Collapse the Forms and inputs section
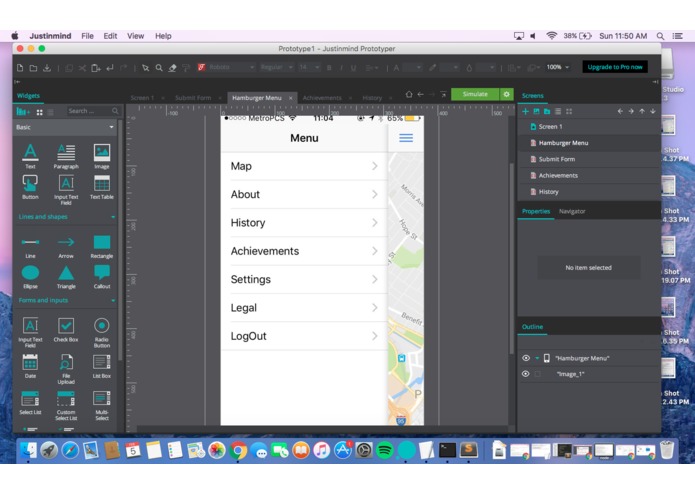Screen dimensions: 695x494 (x=113, y=300)
